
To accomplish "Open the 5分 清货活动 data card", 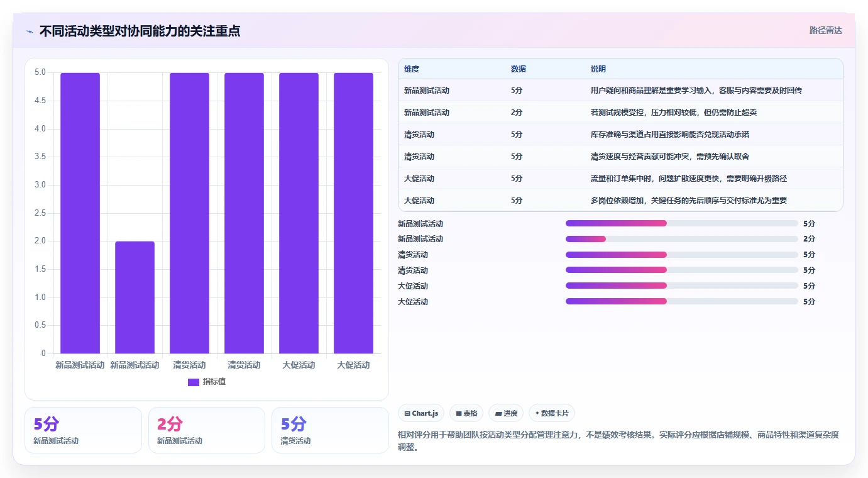I will click(x=330, y=430).
